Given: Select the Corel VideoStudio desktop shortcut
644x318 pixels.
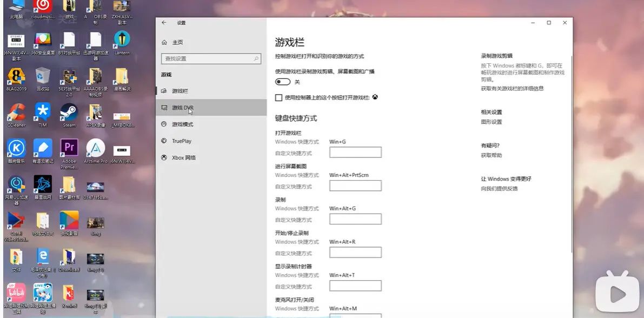Looking at the screenshot, I should tap(16, 227).
